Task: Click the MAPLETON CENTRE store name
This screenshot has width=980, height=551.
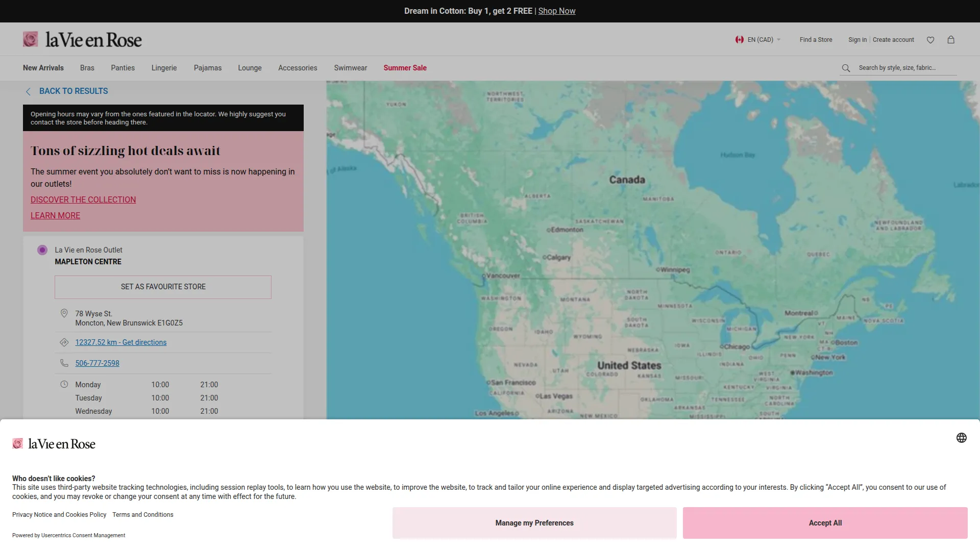Action: [x=88, y=262]
